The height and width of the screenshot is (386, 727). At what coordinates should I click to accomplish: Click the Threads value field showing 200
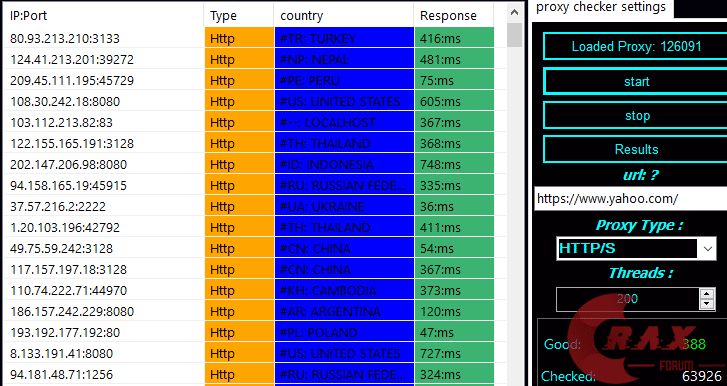[x=627, y=299]
